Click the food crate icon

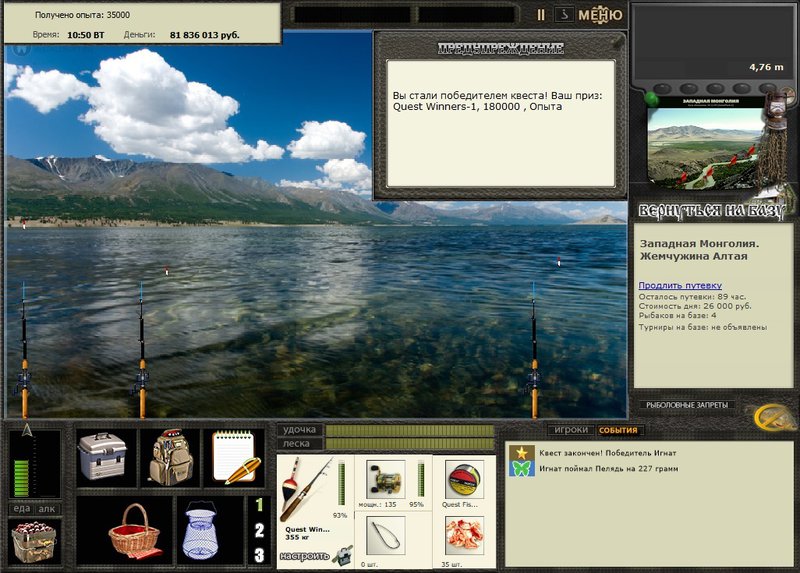pos(34,542)
